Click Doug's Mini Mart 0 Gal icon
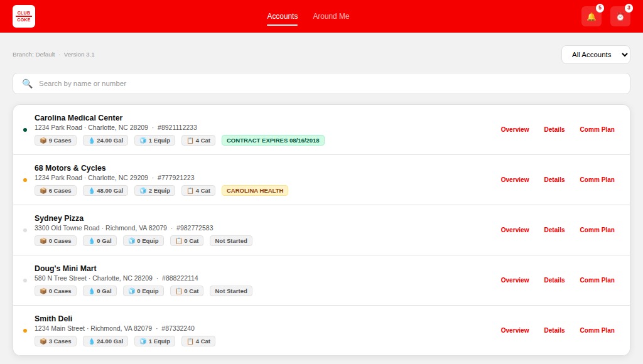 tap(92, 291)
